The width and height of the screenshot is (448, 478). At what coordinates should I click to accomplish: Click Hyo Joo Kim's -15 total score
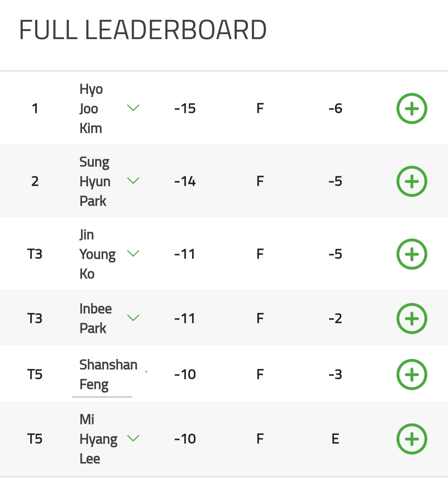tap(185, 109)
